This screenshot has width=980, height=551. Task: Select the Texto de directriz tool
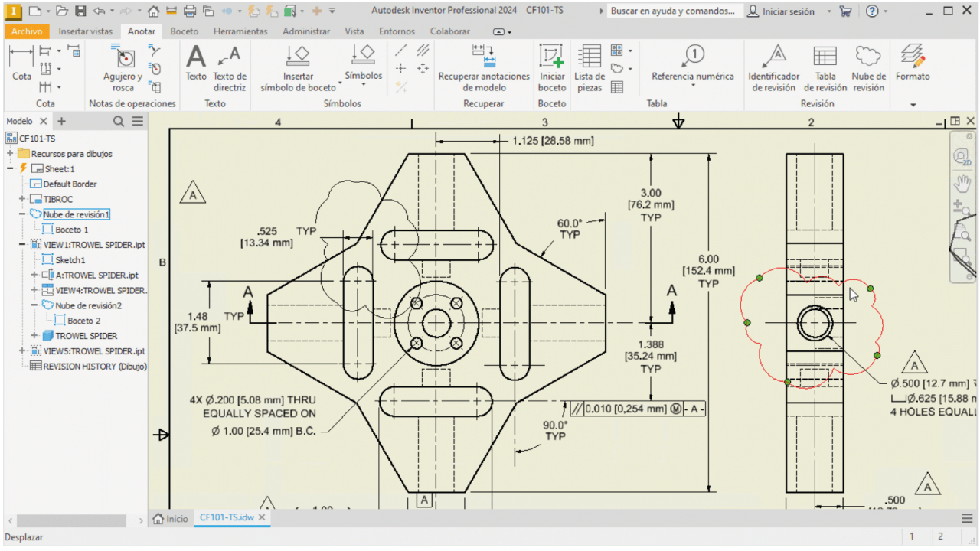(x=230, y=67)
